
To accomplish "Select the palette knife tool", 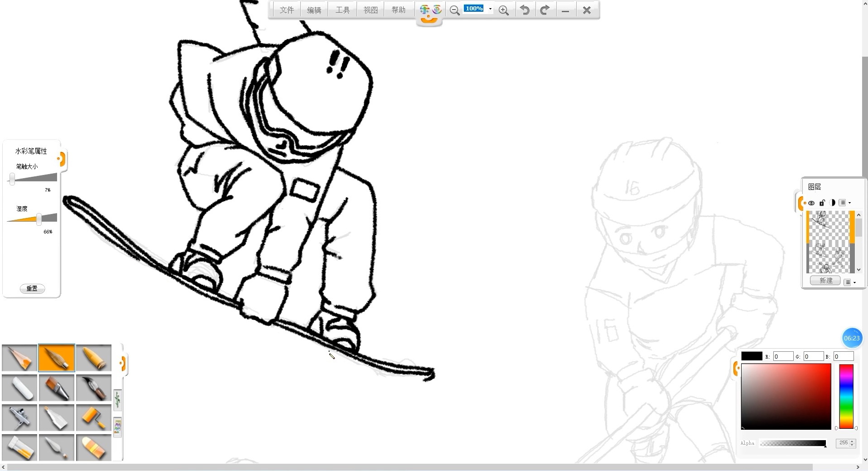I will click(57, 447).
